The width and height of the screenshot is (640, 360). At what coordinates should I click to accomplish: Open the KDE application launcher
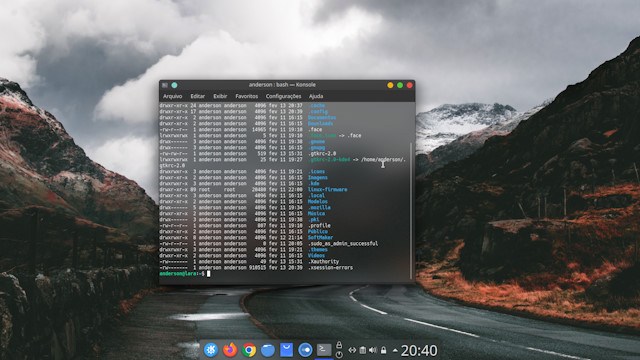(211, 350)
